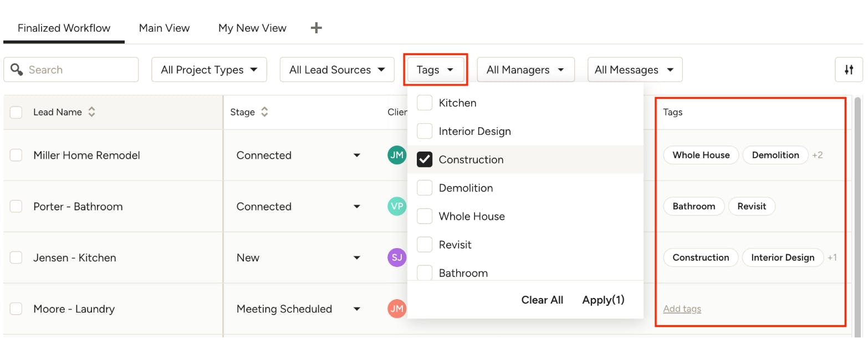The width and height of the screenshot is (868, 343).
Task: Expand the All Project Types dropdown
Action: coord(209,70)
